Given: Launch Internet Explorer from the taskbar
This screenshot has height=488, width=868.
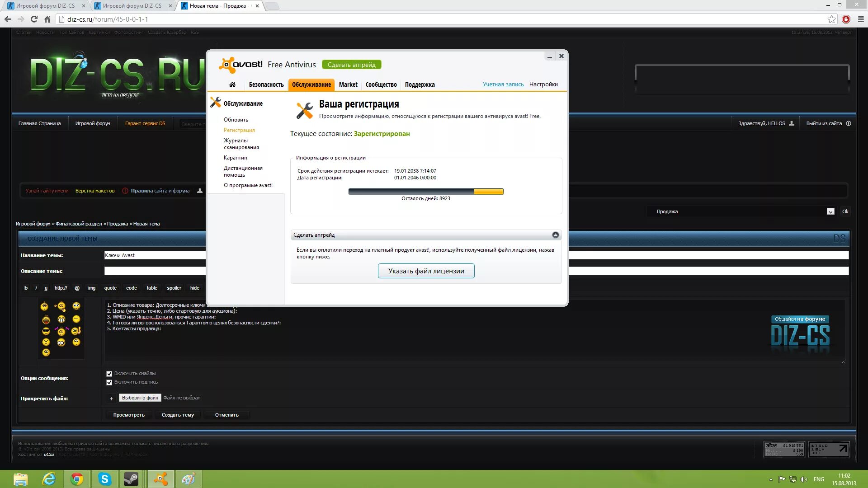Looking at the screenshot, I should click(x=49, y=479).
